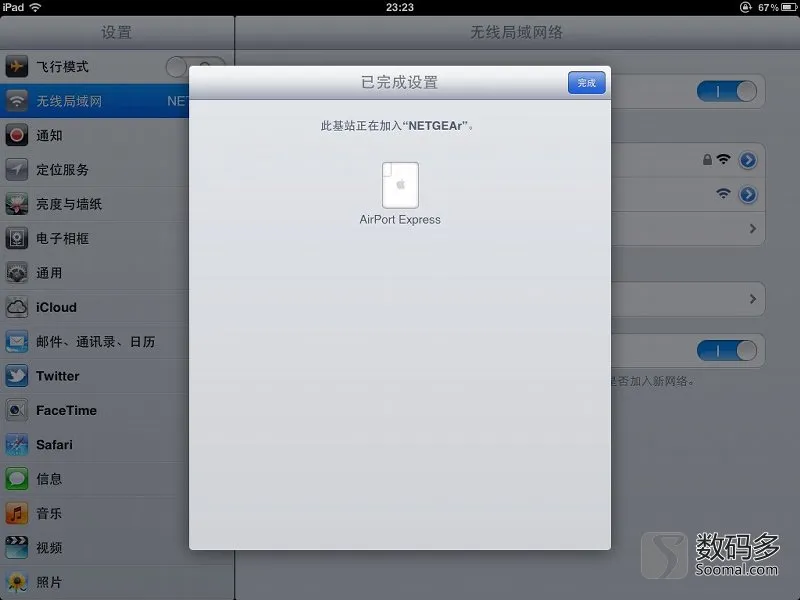This screenshot has height=600, width=800.
Task: Click the 邮件、通讯录、日历 label
Action: click(x=95, y=342)
